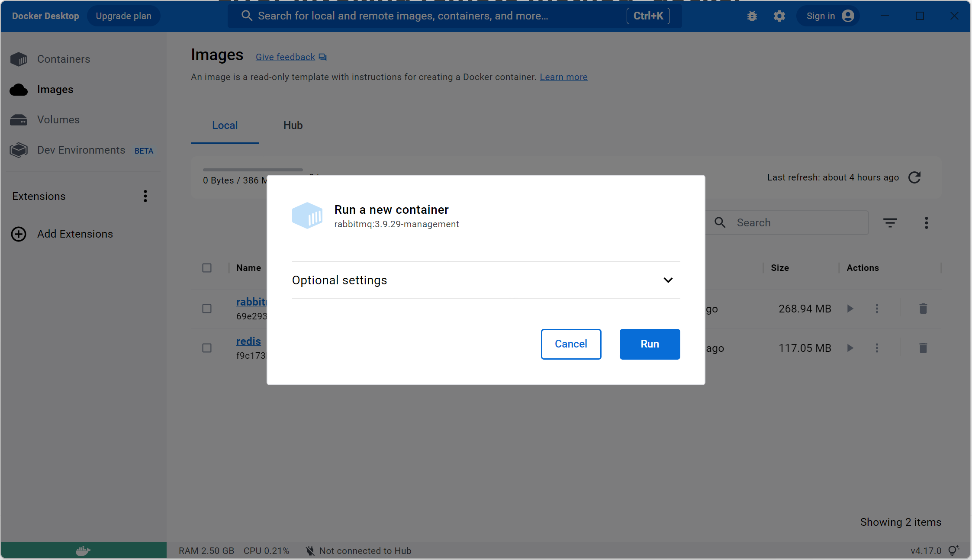972x560 pixels.
Task: Run the 268.94 MB rabbitmq image
Action: (850, 309)
